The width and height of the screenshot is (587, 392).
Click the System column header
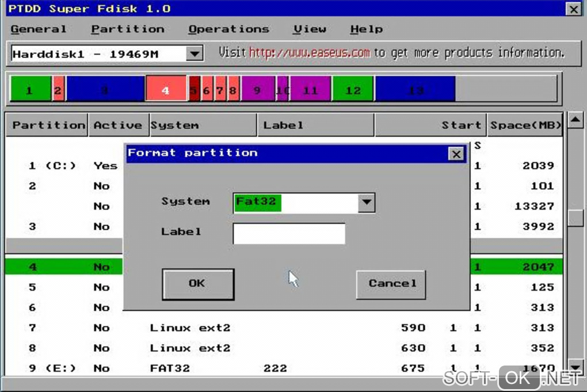click(203, 125)
